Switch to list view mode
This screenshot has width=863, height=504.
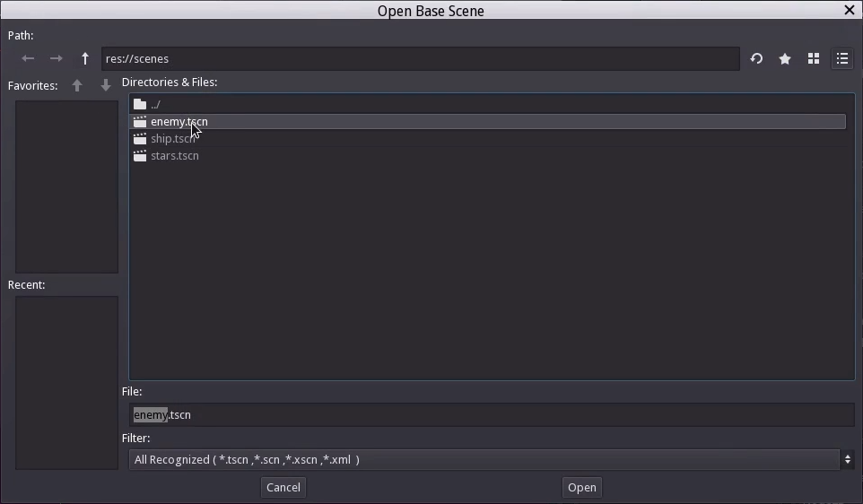coord(842,58)
